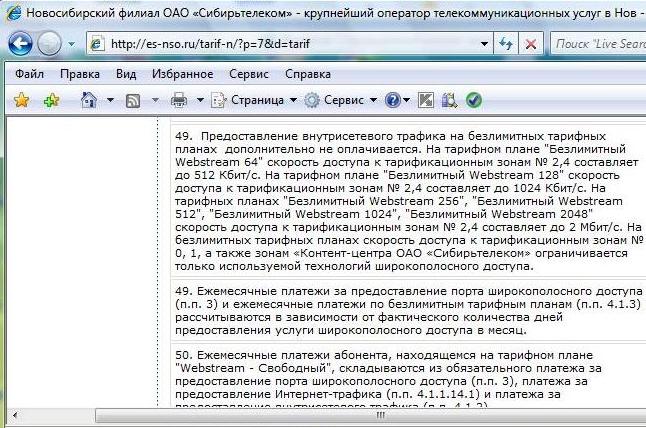Click the Live Search input field

[x=600, y=44]
